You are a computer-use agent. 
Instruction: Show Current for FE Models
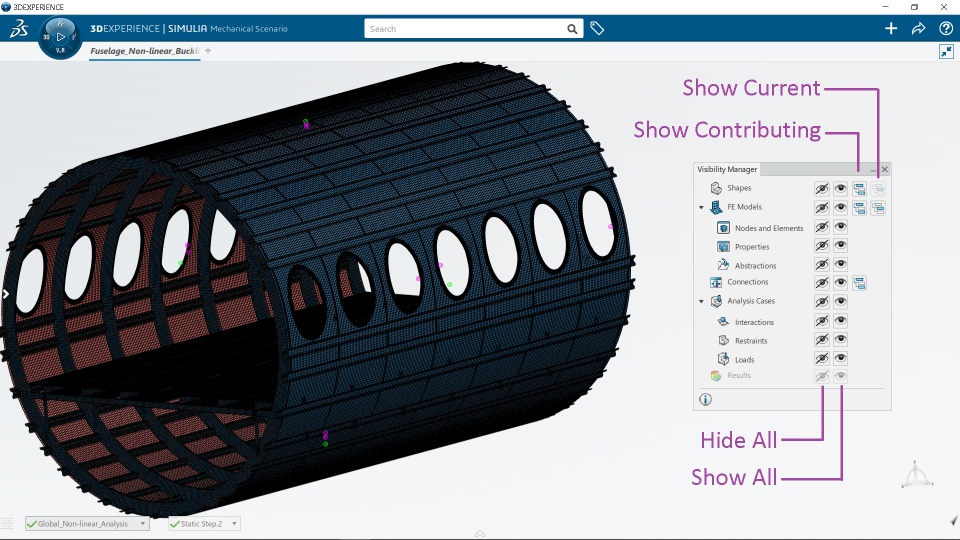878,208
